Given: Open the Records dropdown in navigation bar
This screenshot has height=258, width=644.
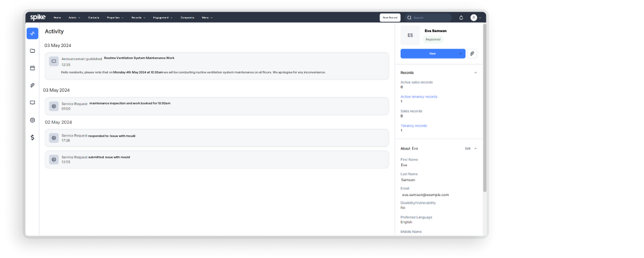Looking at the screenshot, I should coord(139,18).
